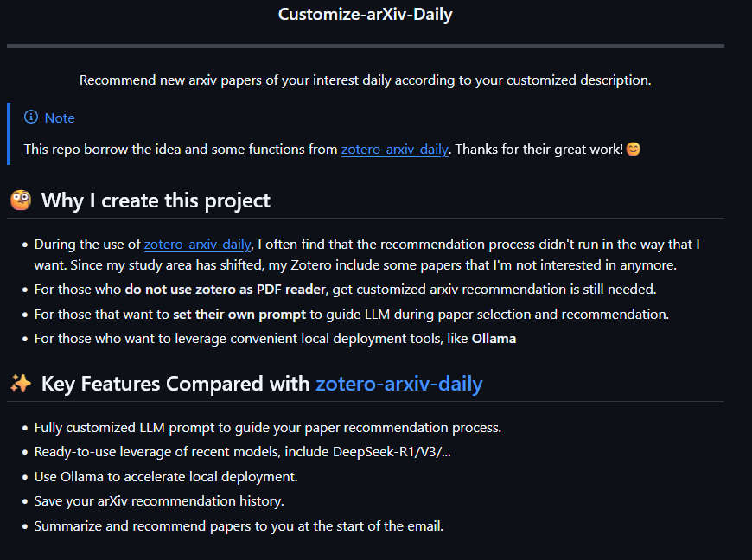Click Use Ollama to accelerate local deployment
This screenshot has width=752, height=560.
166,476
